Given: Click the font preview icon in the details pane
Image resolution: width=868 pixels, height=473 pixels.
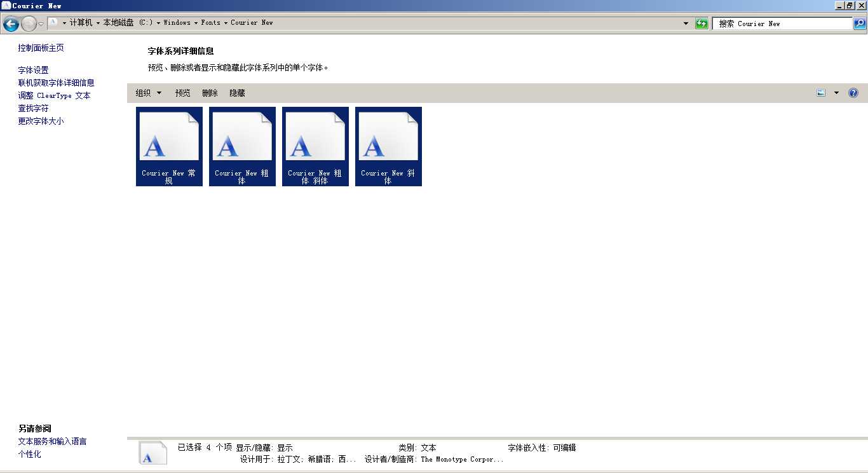Looking at the screenshot, I should click(153, 453).
